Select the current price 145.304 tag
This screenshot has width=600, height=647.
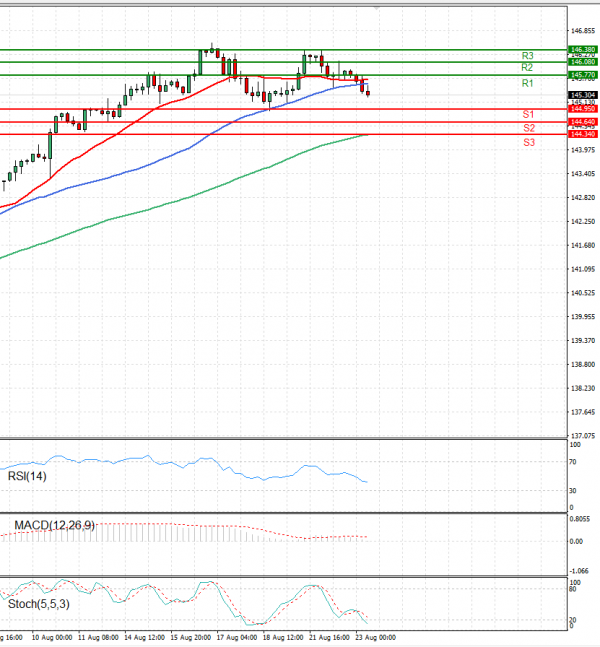pos(583,95)
